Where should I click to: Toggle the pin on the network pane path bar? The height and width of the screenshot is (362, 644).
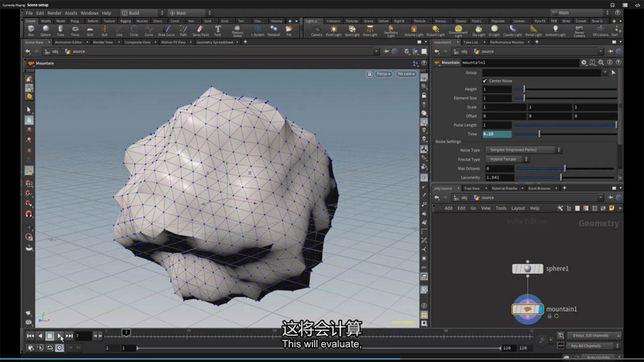[x=610, y=197]
